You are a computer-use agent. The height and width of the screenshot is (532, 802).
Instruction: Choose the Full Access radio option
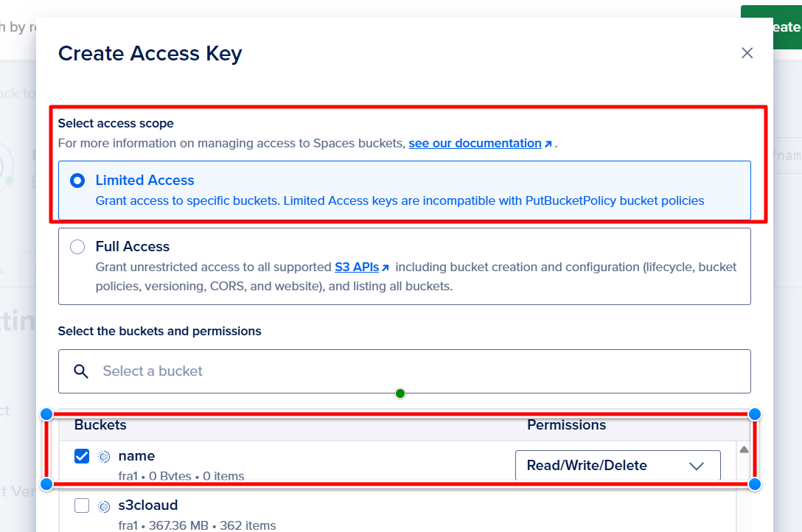tap(77, 247)
